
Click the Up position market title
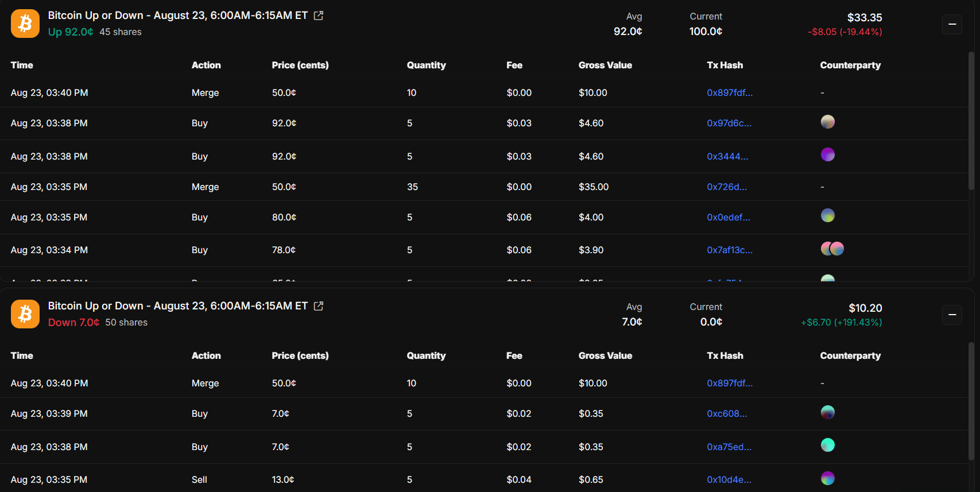point(178,16)
